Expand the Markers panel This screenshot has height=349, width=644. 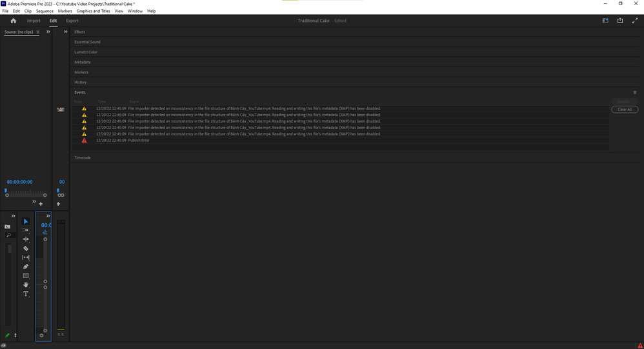81,72
